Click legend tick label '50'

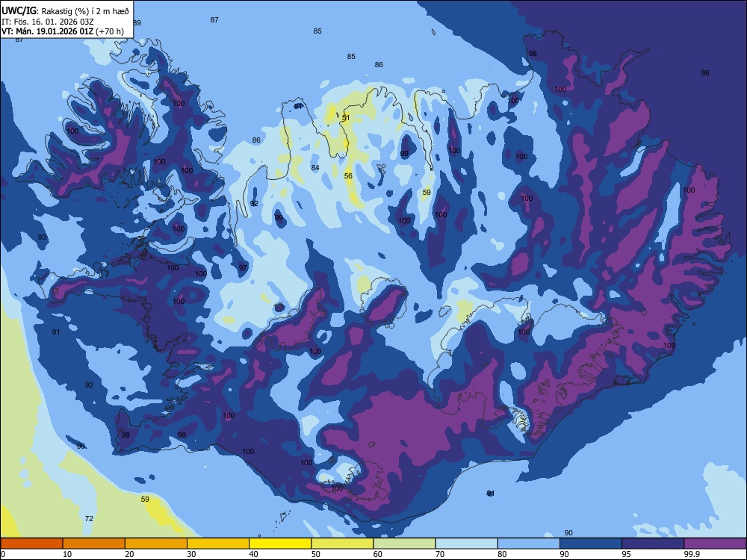(316, 554)
